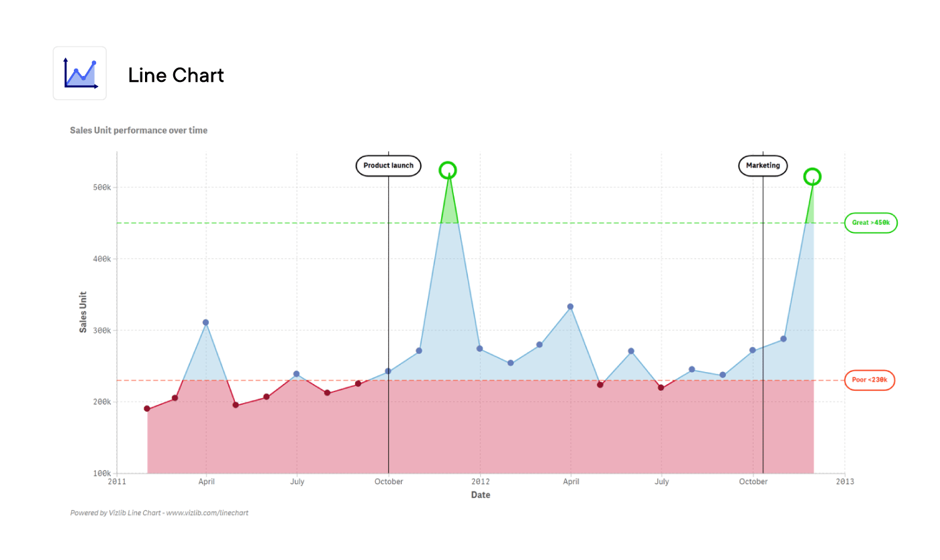Click the chart title Sales Unit performance over time
This screenshot has height=560, width=940.
pos(138,130)
